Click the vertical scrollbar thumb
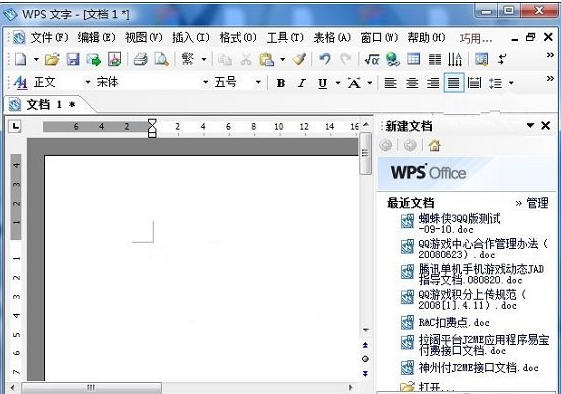Viewport: 561px width, 394px height. click(x=365, y=154)
